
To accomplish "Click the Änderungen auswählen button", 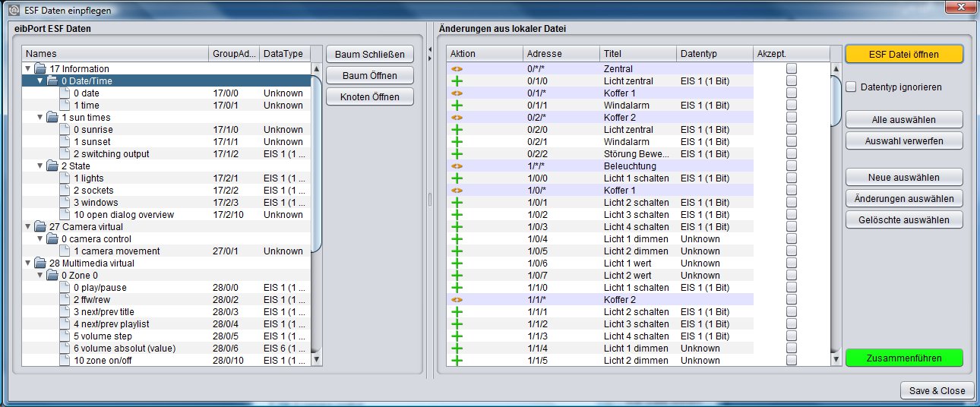I will point(904,198).
